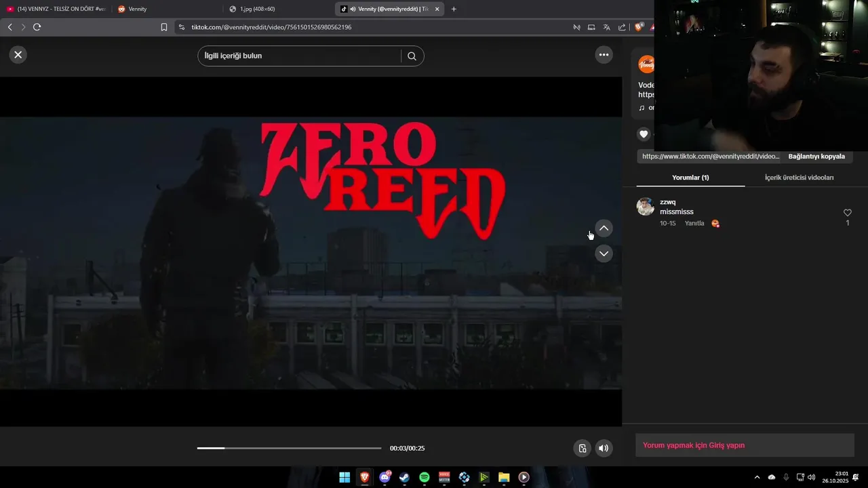The height and width of the screenshot is (488, 868).
Task: Open the 23:01 clock calendar
Action: pos(835,477)
